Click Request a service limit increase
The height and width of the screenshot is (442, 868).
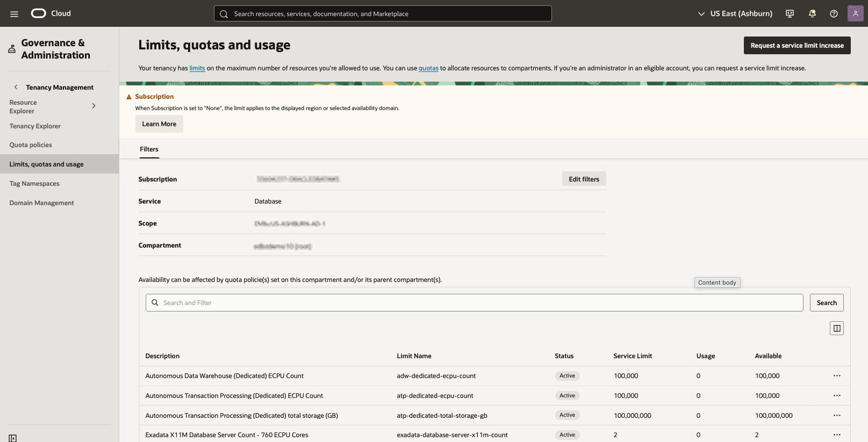click(797, 46)
